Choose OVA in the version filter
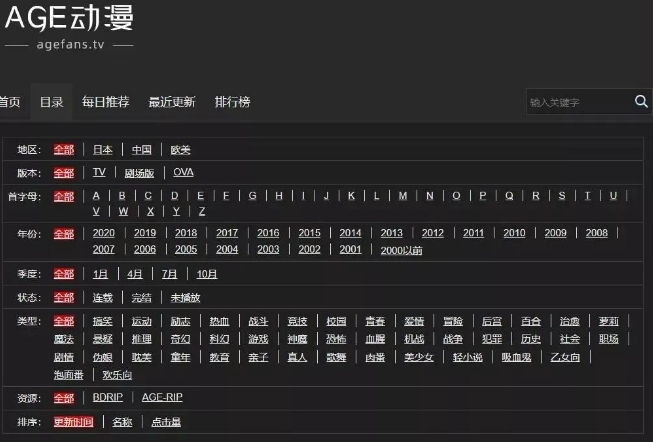Image resolution: width=653 pixels, height=442 pixels. coord(183,172)
